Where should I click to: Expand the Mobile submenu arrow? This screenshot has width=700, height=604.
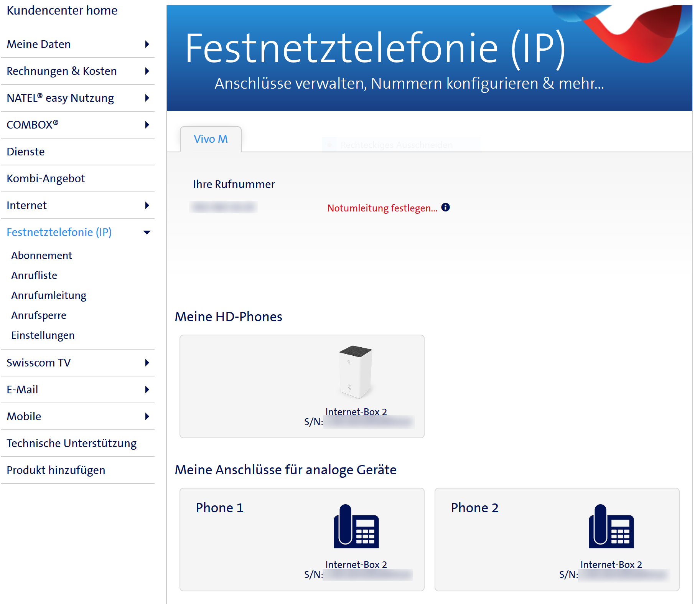[x=147, y=416]
